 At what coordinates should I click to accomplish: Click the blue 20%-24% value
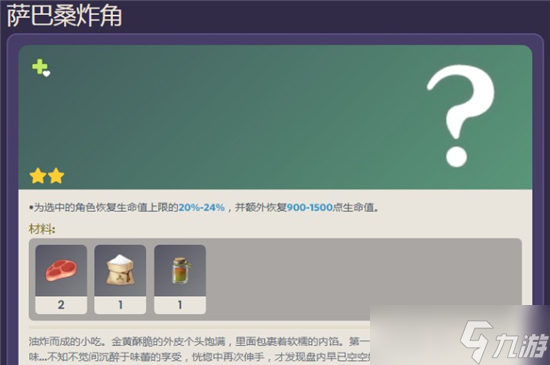[202, 208]
